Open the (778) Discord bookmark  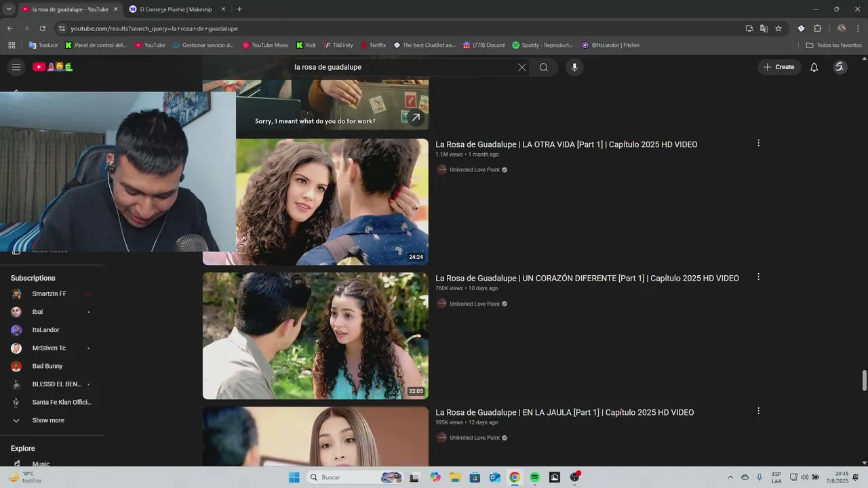pyautogui.click(x=484, y=45)
